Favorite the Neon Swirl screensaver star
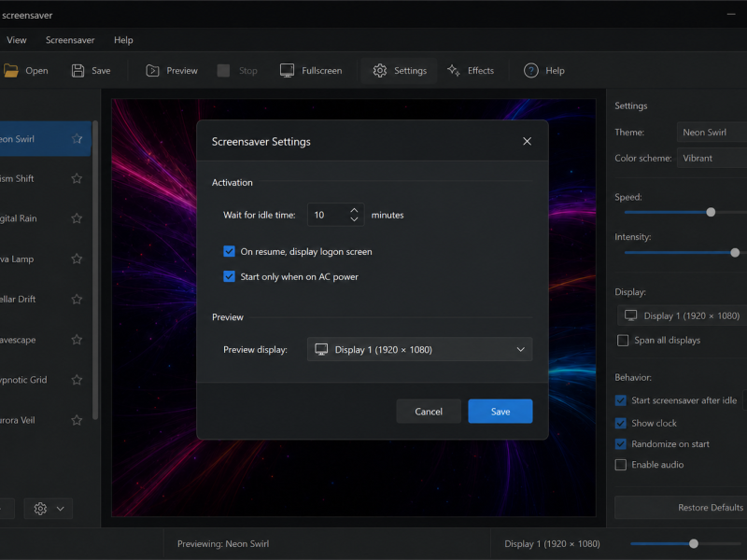 click(x=77, y=138)
